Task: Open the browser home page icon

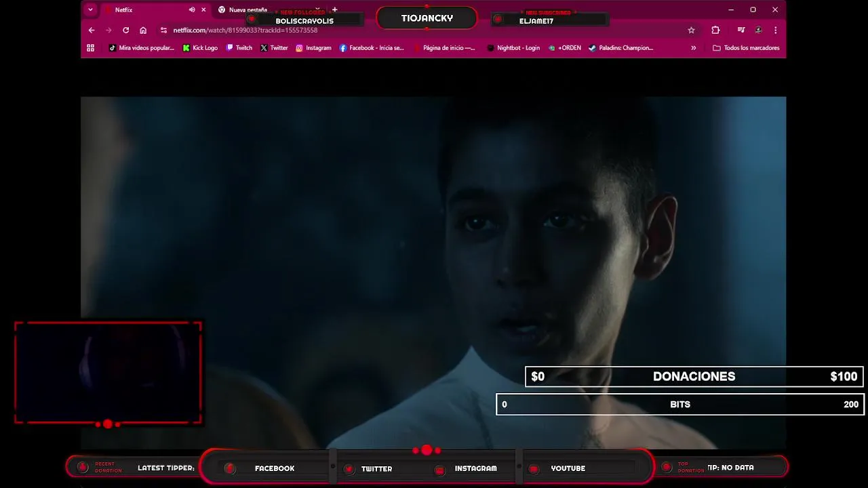Action: tap(143, 30)
